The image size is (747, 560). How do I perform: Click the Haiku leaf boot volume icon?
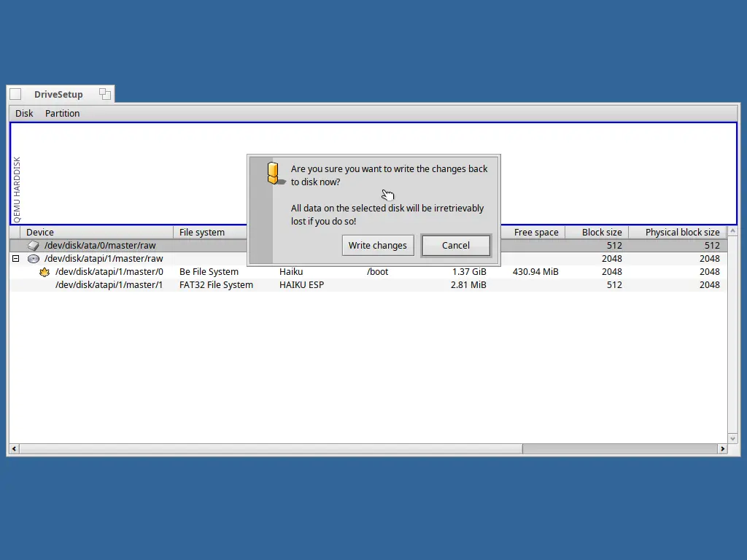(44, 272)
